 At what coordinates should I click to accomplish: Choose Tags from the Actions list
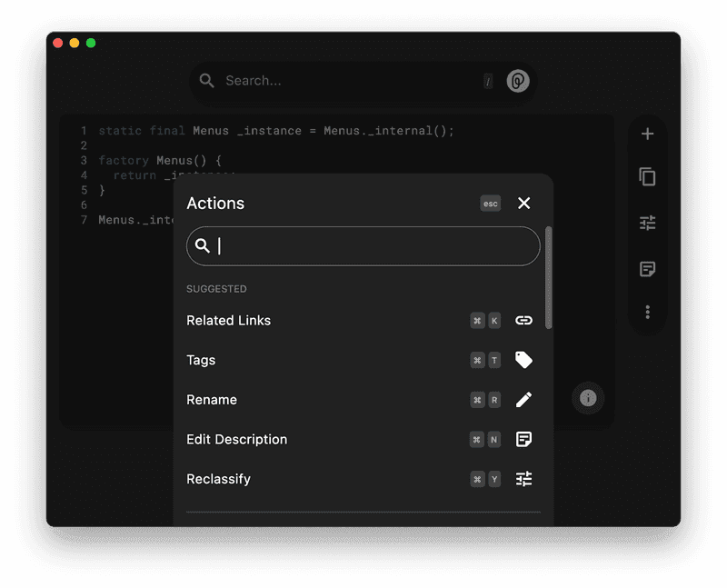pyautogui.click(x=201, y=360)
